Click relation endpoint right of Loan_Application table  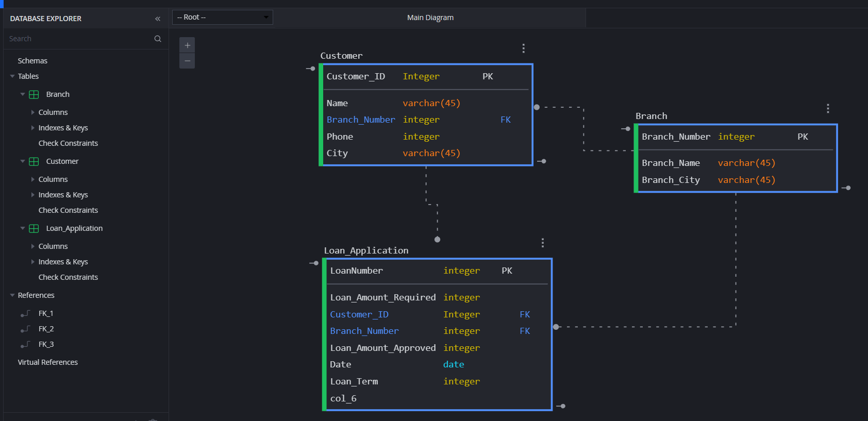pos(556,327)
